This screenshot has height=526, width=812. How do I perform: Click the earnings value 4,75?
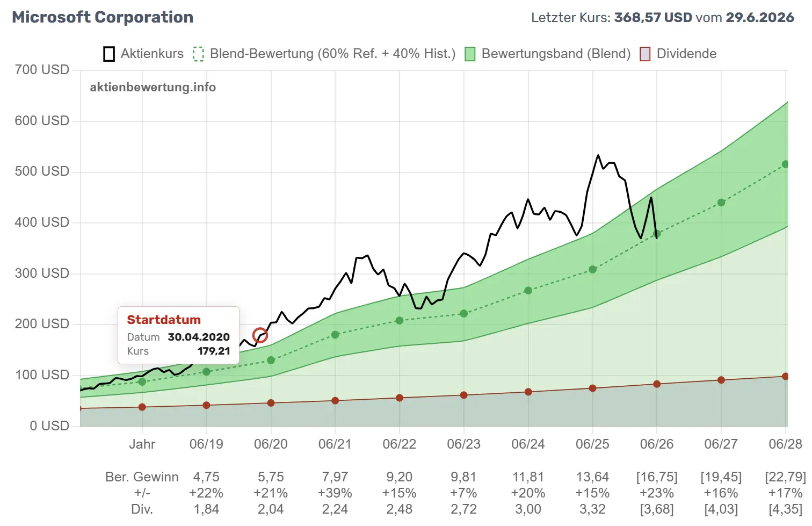pos(206,477)
